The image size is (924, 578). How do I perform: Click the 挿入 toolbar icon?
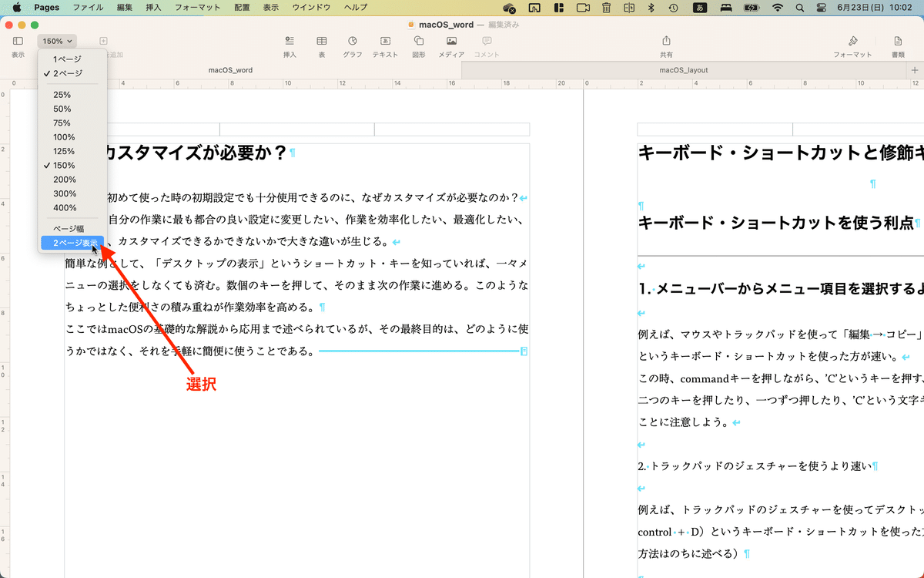(290, 41)
